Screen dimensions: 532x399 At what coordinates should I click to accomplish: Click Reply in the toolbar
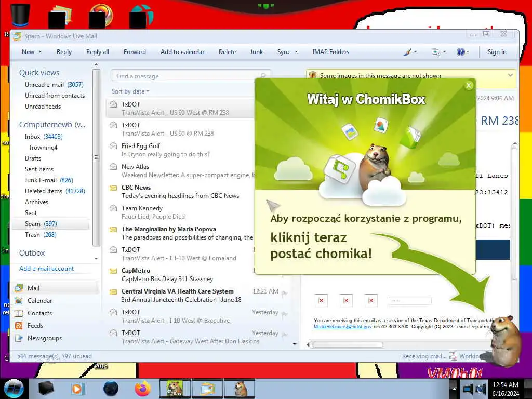pos(64,52)
